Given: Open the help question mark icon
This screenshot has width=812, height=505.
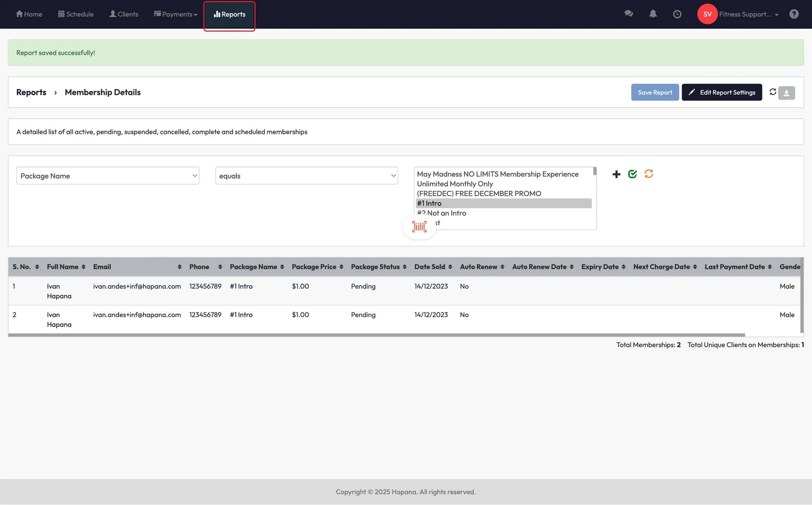Looking at the screenshot, I should click(794, 14).
